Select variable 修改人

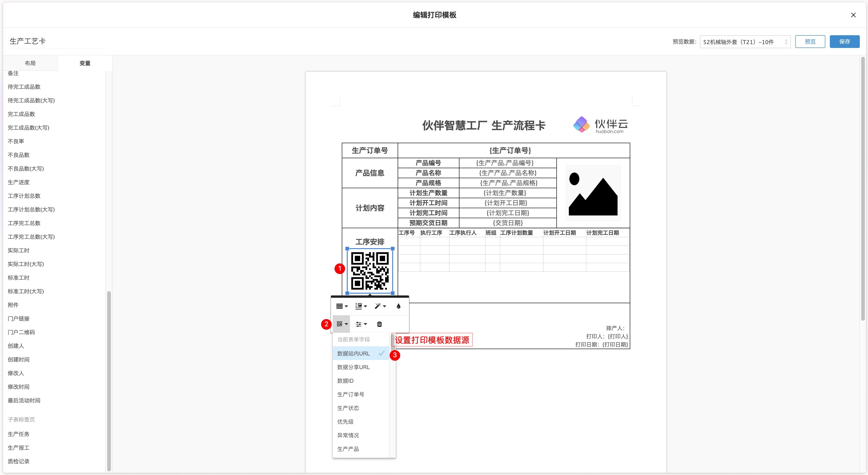coord(16,373)
